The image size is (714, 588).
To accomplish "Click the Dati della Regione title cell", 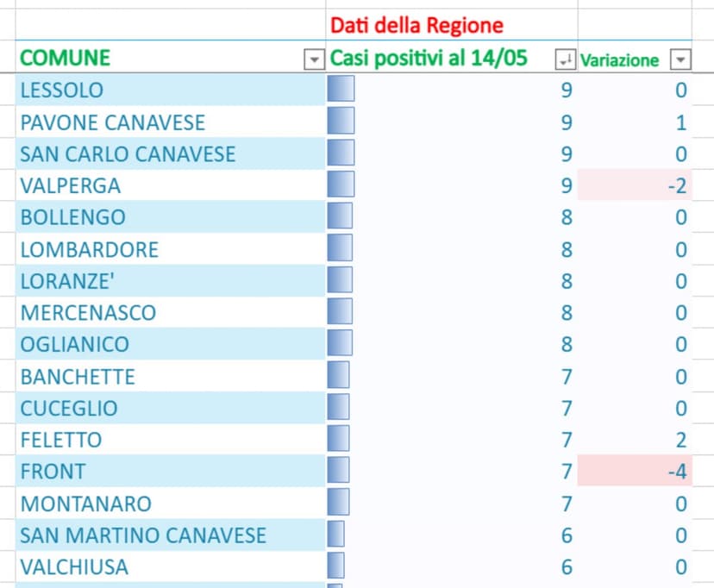I will click(x=414, y=25).
